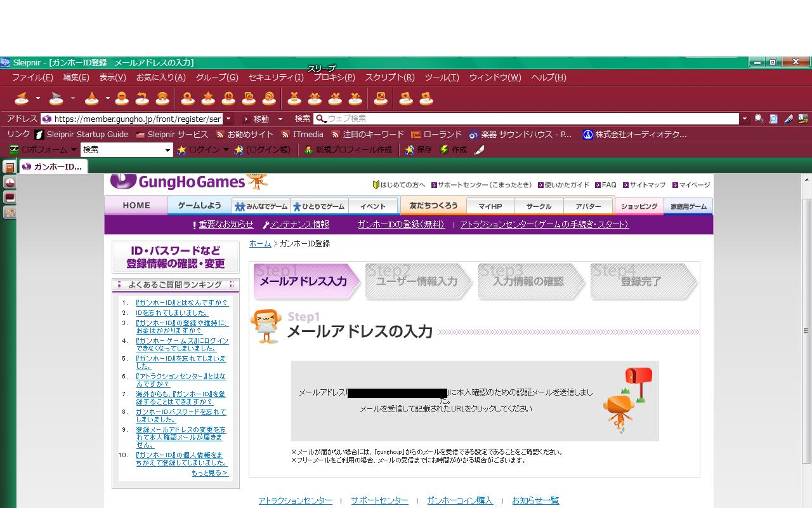Open favorites with the star toolbar icon

pos(208,98)
